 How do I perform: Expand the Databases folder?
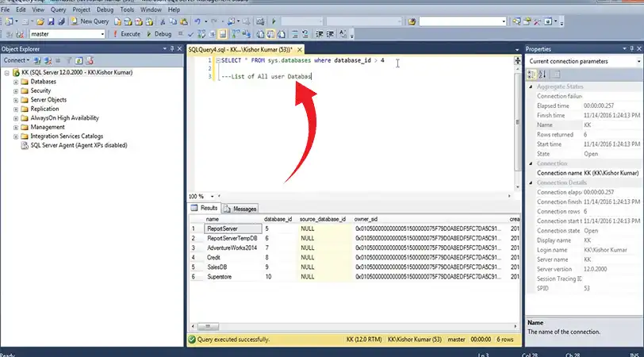pos(16,82)
